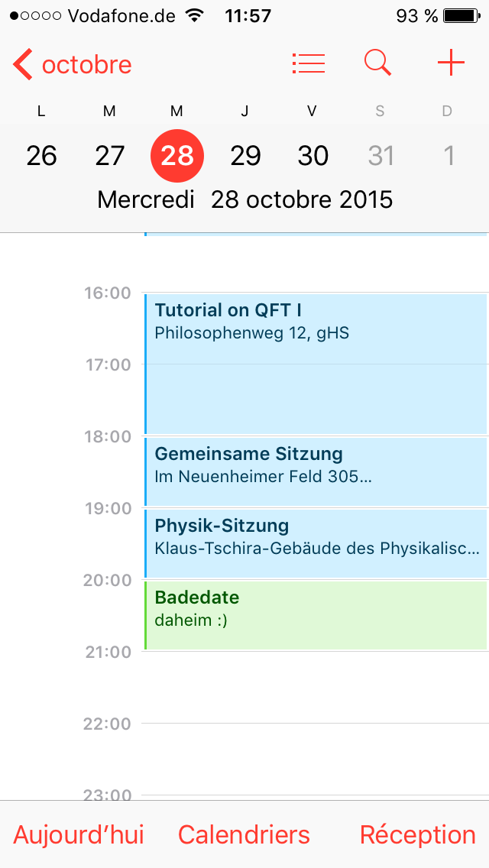Select Sunday 1 in week strip
The width and height of the screenshot is (489, 868).
pyautogui.click(x=449, y=156)
